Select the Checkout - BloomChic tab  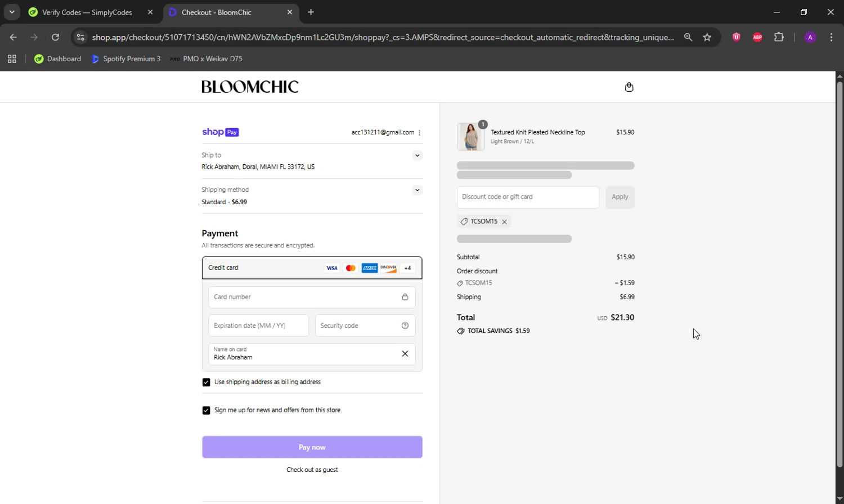[x=217, y=12]
